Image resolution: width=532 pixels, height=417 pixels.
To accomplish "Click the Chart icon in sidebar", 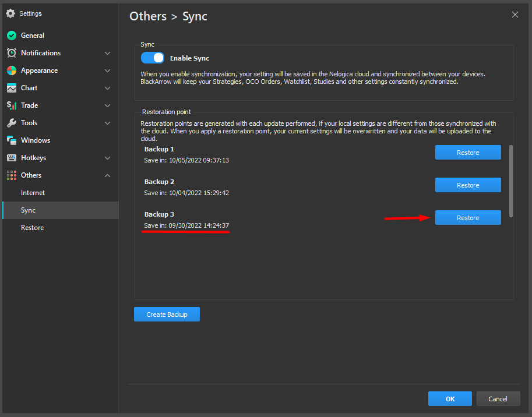I will [x=11, y=88].
